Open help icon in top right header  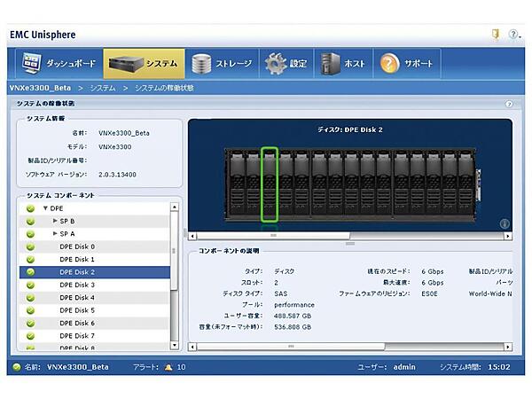[513, 34]
